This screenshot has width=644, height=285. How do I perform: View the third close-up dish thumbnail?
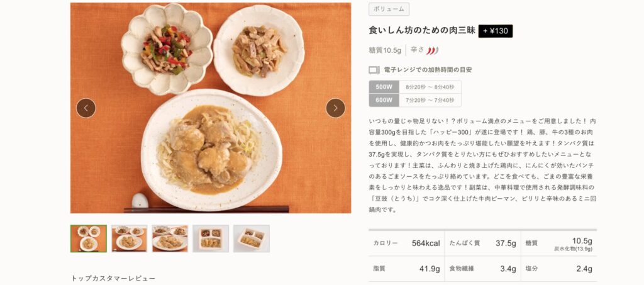(x=170, y=238)
